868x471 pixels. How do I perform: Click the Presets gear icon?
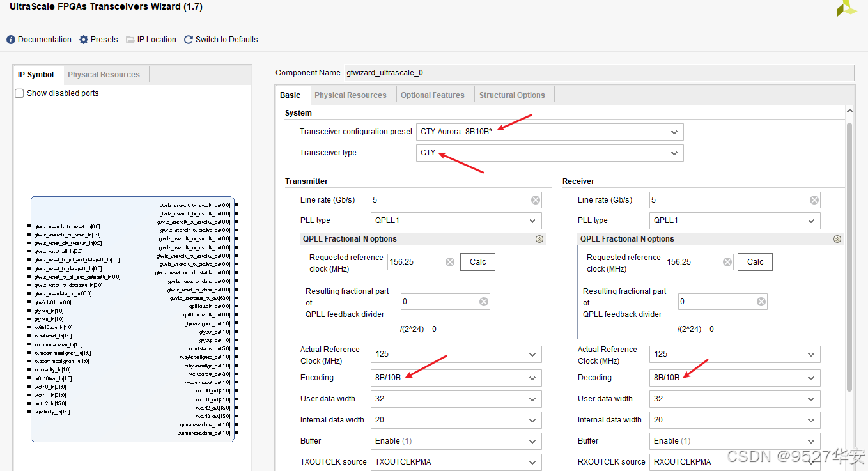(x=84, y=40)
